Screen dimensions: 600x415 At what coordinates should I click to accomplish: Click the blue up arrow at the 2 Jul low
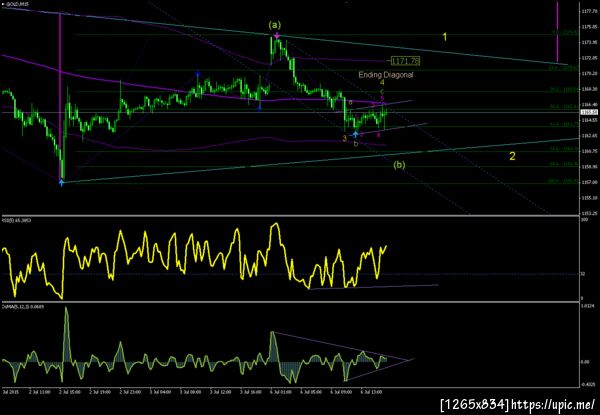(x=61, y=183)
